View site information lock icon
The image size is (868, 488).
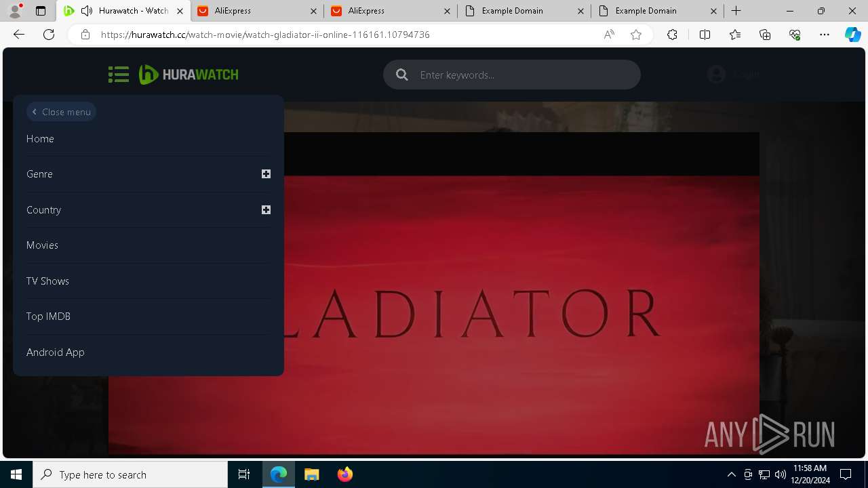pos(85,35)
